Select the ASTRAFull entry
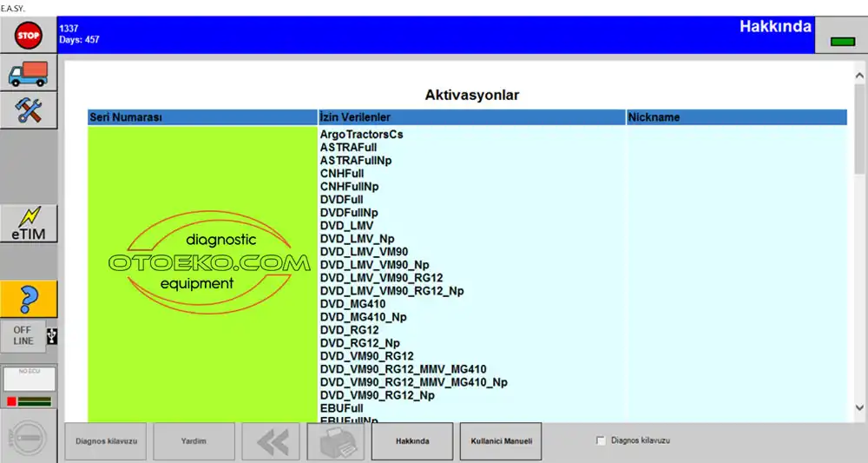Screen dimensions: 868x463 348,148
